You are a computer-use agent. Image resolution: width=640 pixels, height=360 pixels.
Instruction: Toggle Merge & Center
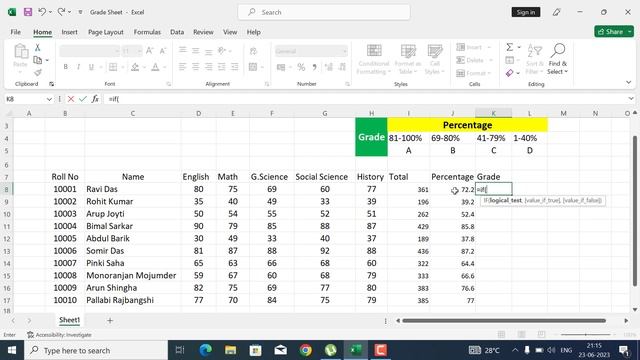point(253,67)
